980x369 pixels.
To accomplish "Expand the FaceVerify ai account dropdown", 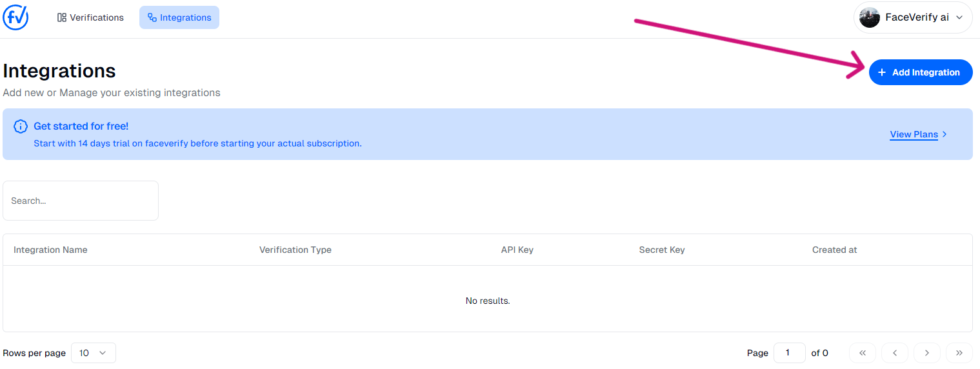I will (958, 17).
